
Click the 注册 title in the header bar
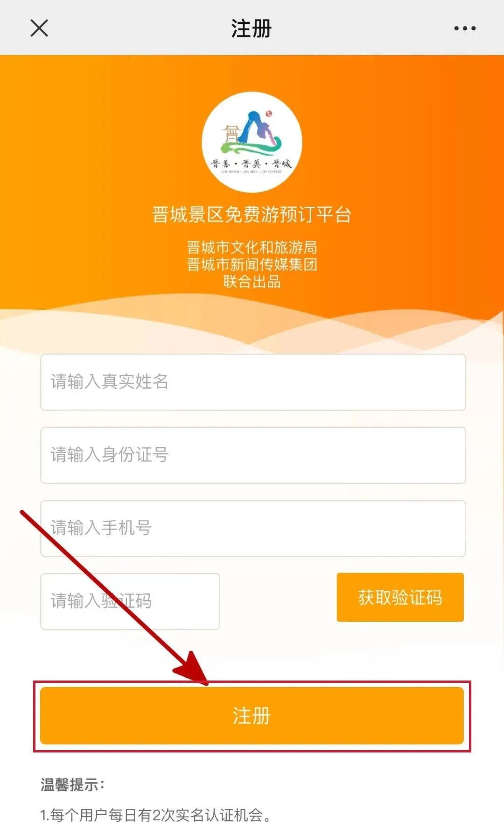[x=252, y=28]
